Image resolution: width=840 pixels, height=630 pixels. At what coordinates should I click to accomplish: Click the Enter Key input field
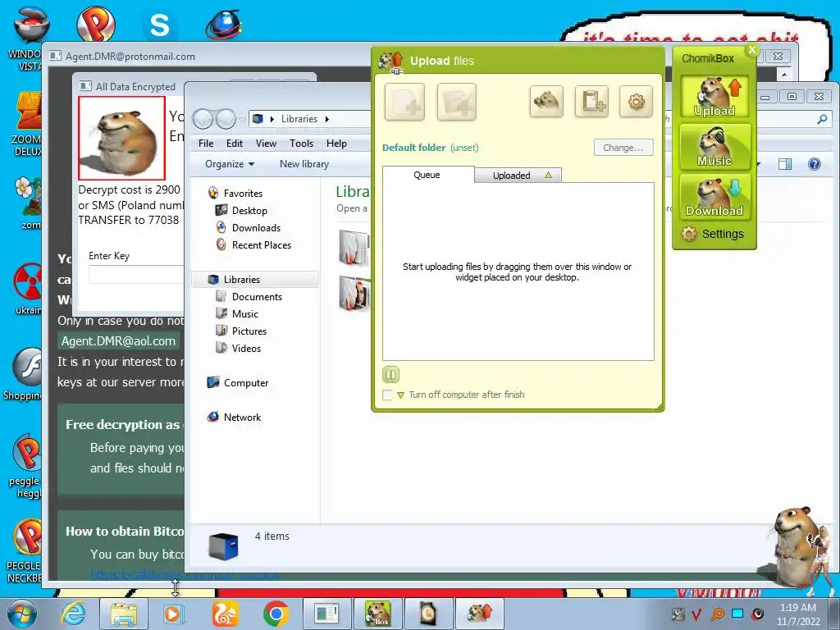pos(136,274)
